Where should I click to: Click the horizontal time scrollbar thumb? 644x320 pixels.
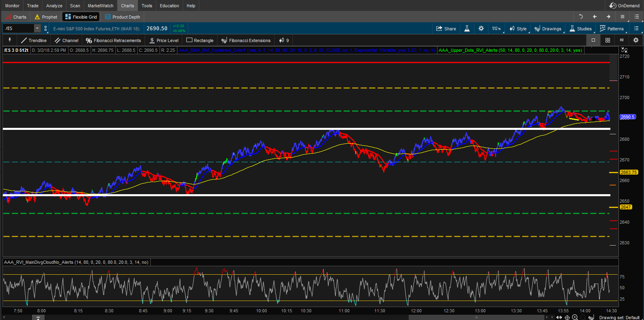(476, 317)
